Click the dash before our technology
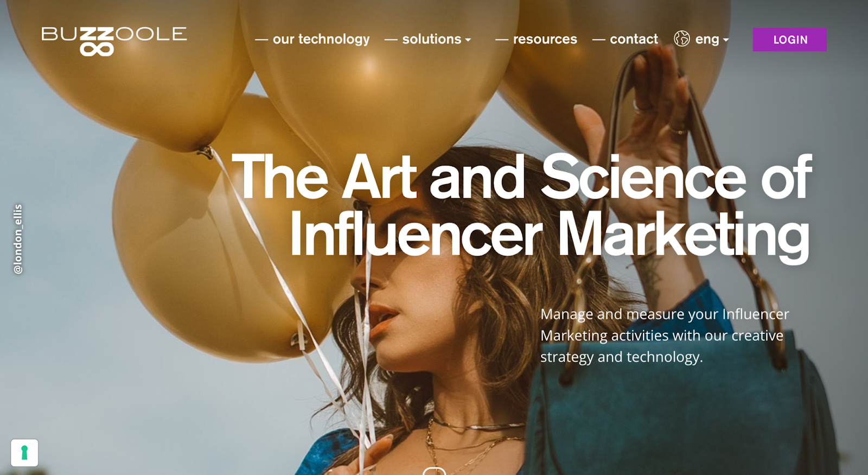 click(x=261, y=40)
